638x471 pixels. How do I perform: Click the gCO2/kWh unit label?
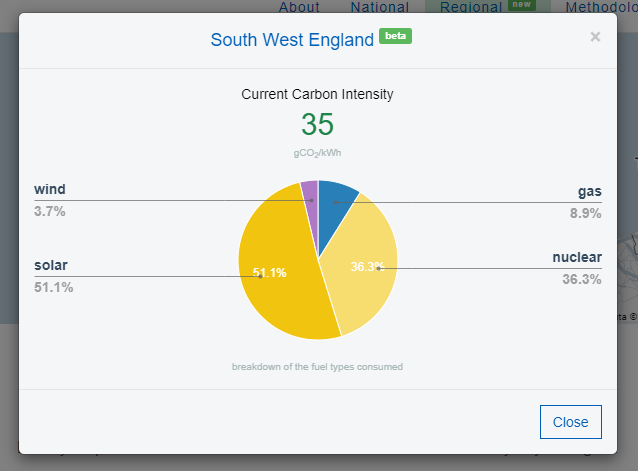click(317, 153)
